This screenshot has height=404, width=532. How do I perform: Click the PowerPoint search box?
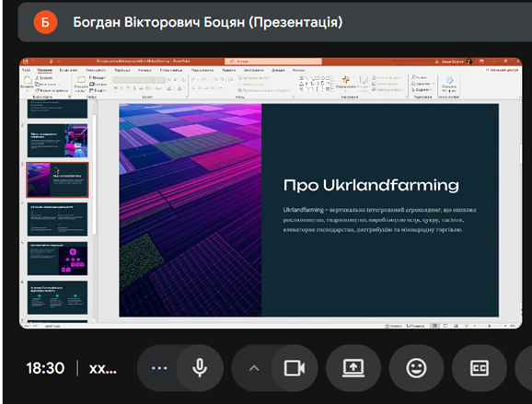[273, 62]
